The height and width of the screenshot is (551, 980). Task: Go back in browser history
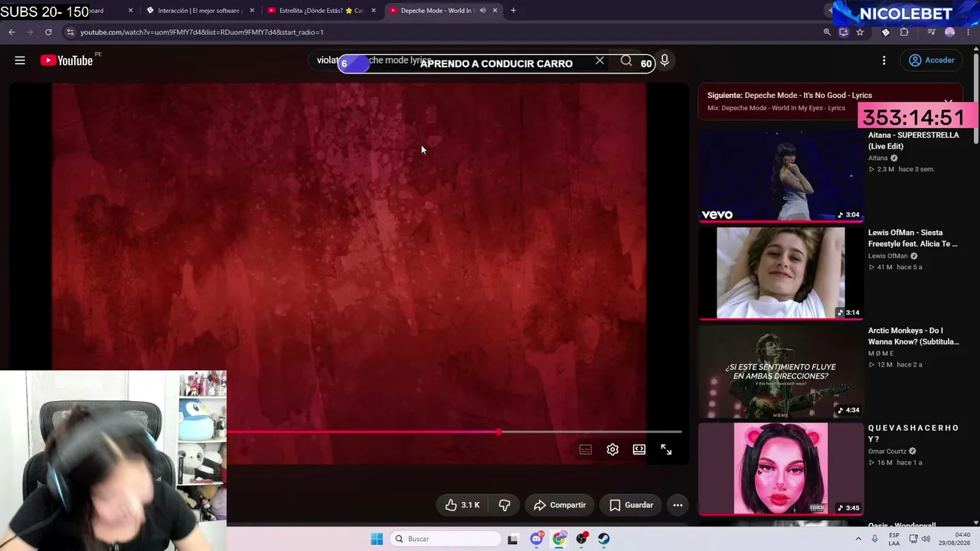coord(11,32)
